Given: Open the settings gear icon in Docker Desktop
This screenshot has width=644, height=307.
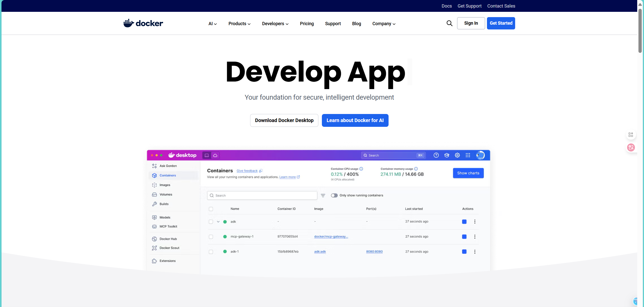Looking at the screenshot, I should tap(457, 155).
